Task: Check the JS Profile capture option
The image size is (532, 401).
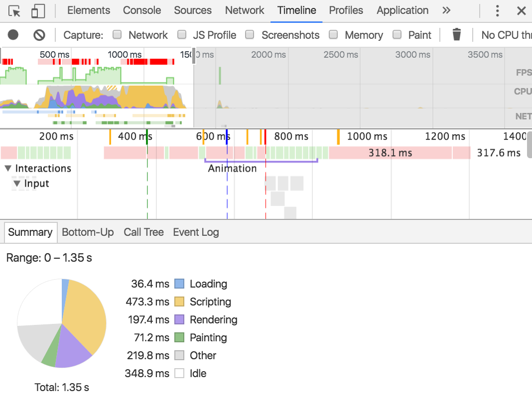Action: [182, 34]
